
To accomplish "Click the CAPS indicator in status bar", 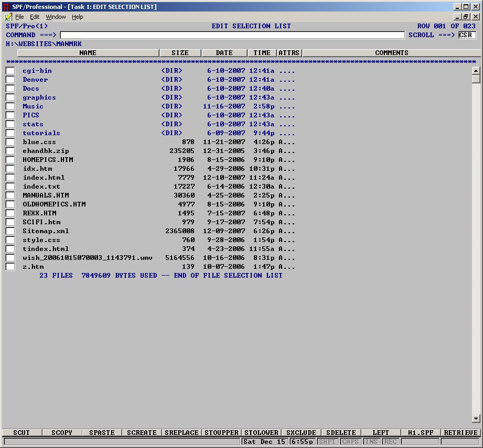I will [350, 442].
